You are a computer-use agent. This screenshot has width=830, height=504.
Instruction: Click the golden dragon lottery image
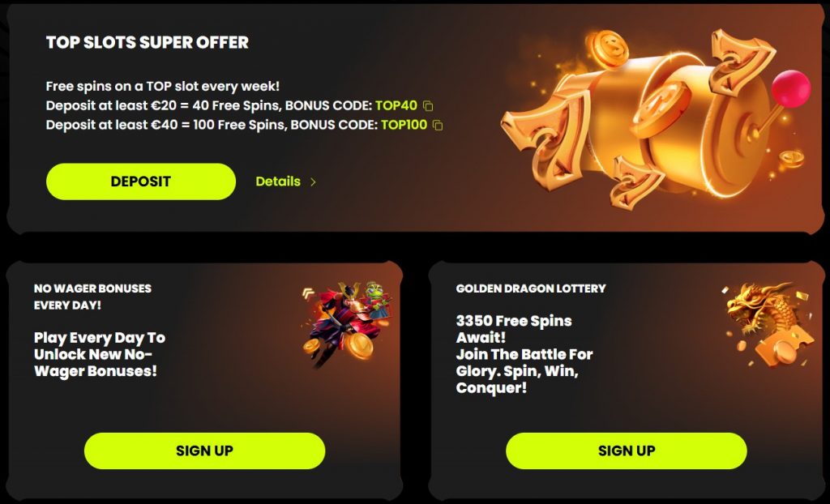tap(767, 325)
